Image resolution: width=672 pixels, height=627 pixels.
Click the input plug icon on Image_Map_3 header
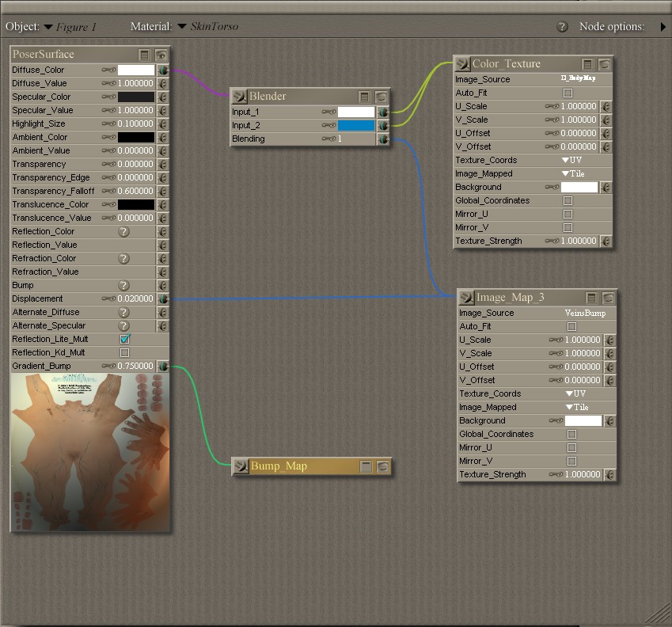[x=466, y=298]
